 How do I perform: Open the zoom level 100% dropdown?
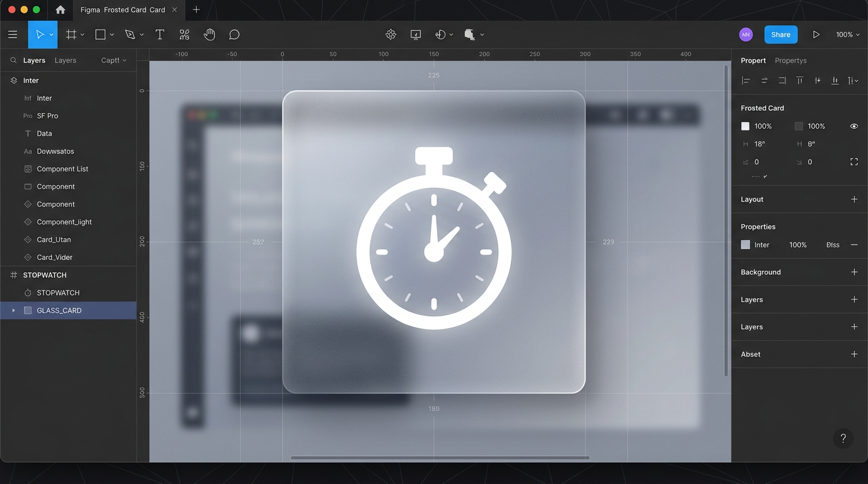pyautogui.click(x=847, y=35)
